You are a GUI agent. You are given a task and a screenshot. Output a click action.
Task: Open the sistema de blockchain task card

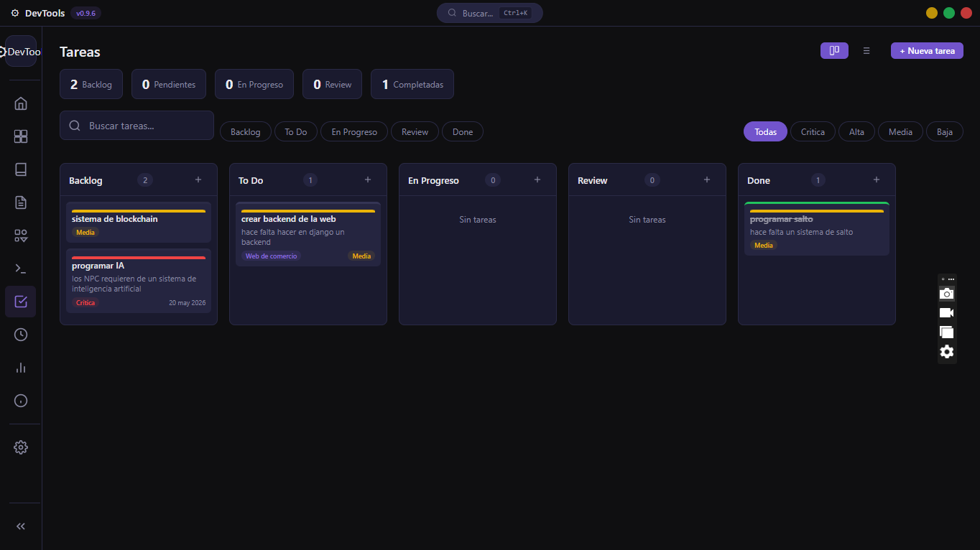coord(139,223)
